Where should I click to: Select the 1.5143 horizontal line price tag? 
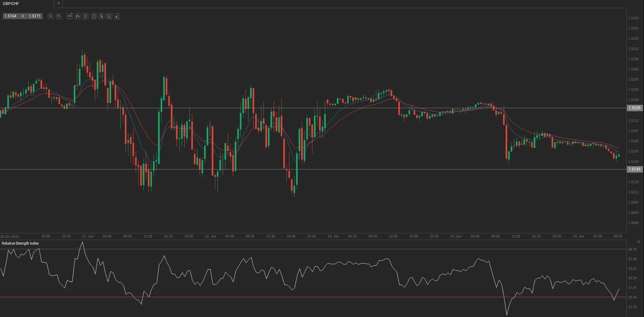[x=634, y=169]
